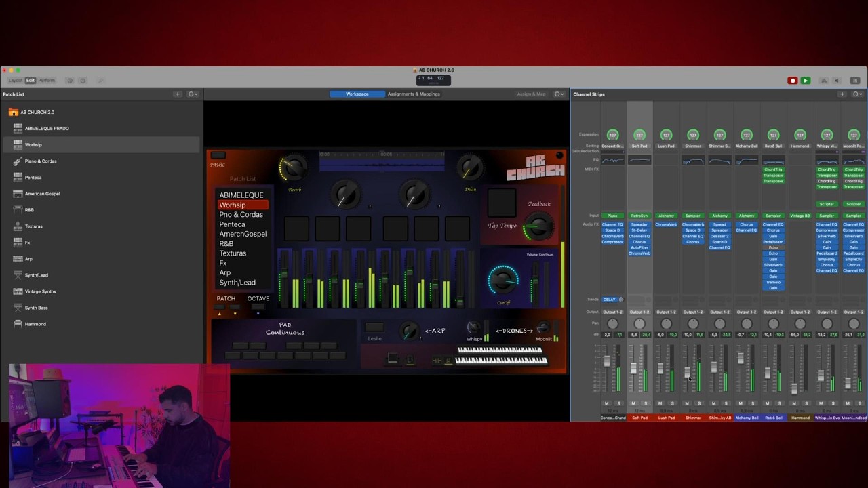Click the Synth/Lead patch icon
The image size is (868, 488).
pyautogui.click(x=18, y=275)
